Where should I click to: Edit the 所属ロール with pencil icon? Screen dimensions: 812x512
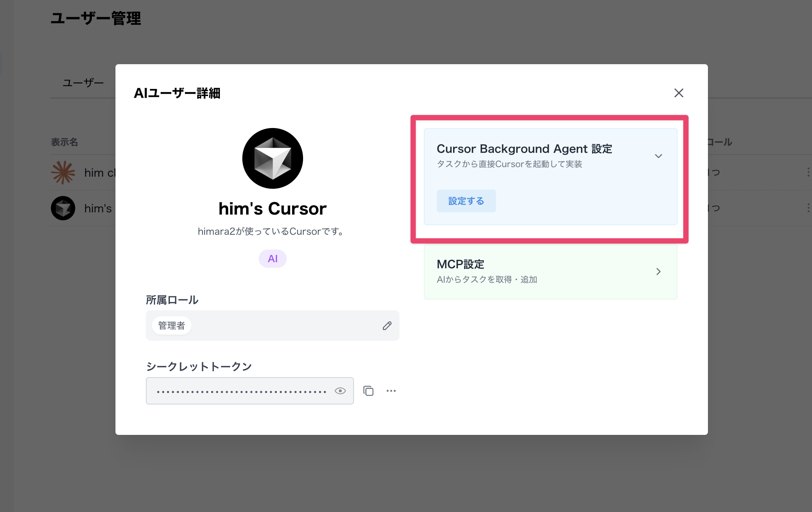(387, 326)
